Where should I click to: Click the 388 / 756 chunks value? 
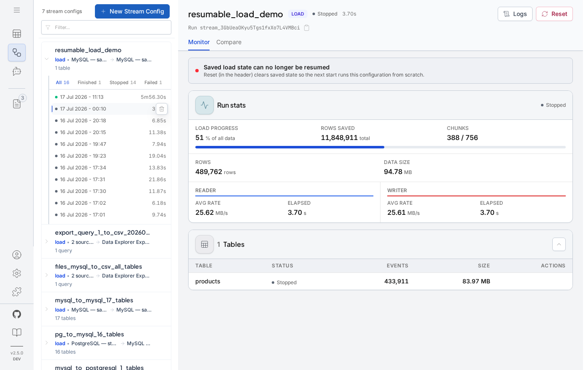click(462, 137)
